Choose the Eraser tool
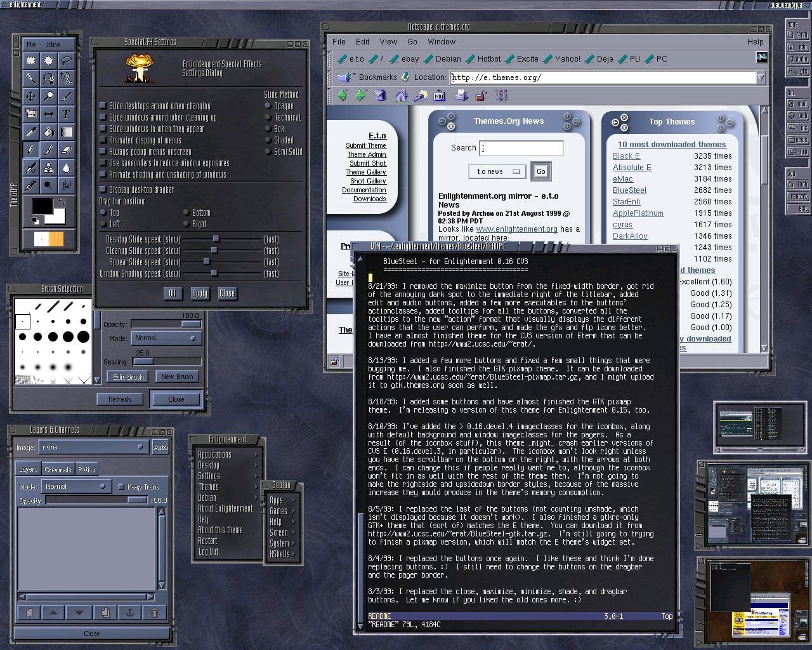 (66, 150)
